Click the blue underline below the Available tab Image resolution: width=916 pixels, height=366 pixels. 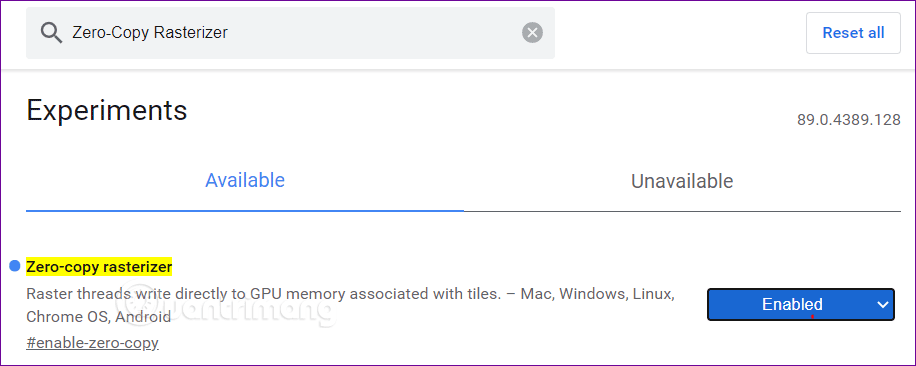[245, 210]
